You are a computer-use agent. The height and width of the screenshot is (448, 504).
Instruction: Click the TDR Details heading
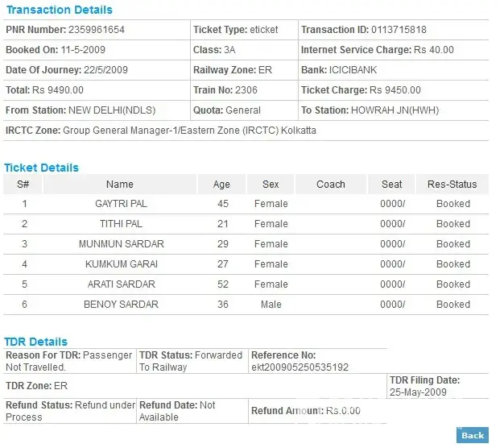pyautogui.click(x=36, y=342)
